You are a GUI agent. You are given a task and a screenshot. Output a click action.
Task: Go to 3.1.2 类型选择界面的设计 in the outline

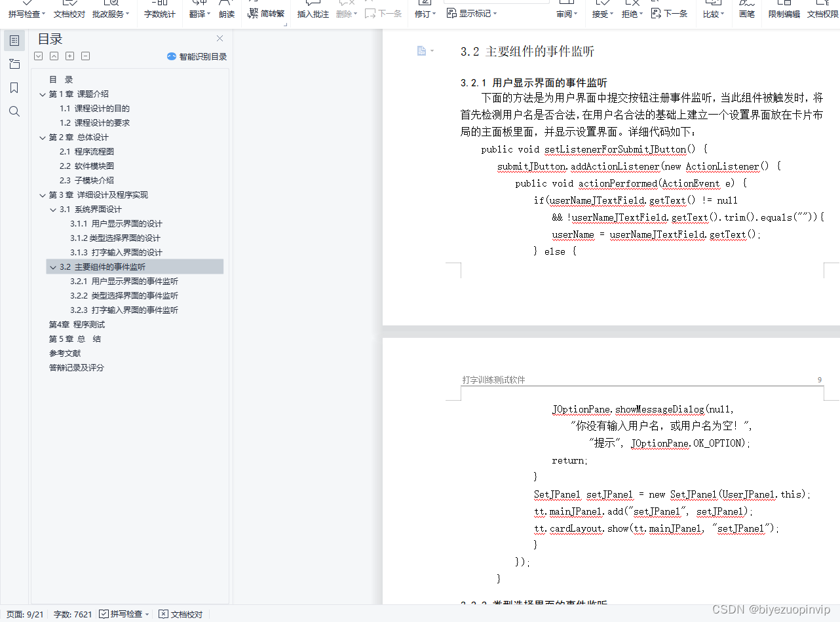click(x=115, y=238)
